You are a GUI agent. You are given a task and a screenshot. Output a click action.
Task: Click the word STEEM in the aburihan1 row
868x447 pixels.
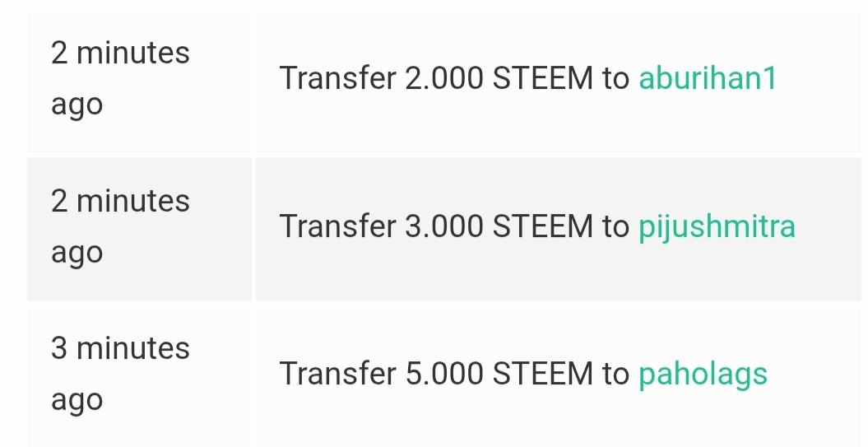point(542,78)
